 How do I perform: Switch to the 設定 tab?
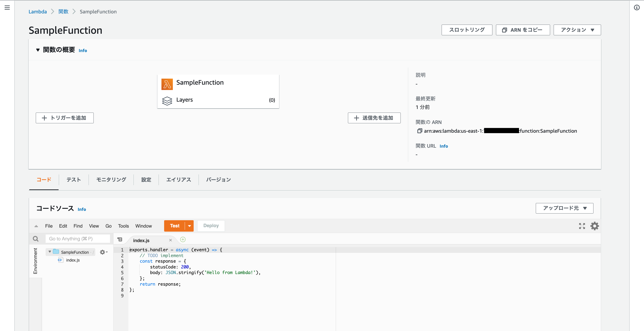point(146,180)
